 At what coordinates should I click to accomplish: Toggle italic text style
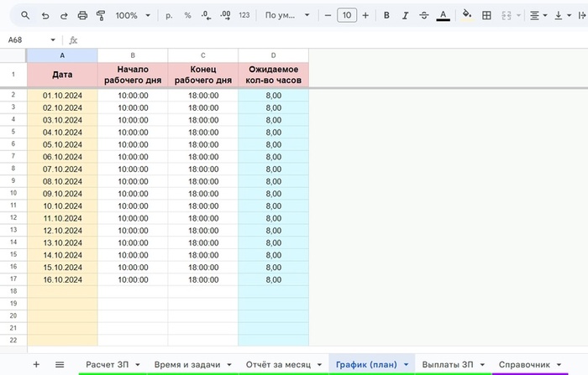[x=405, y=15]
